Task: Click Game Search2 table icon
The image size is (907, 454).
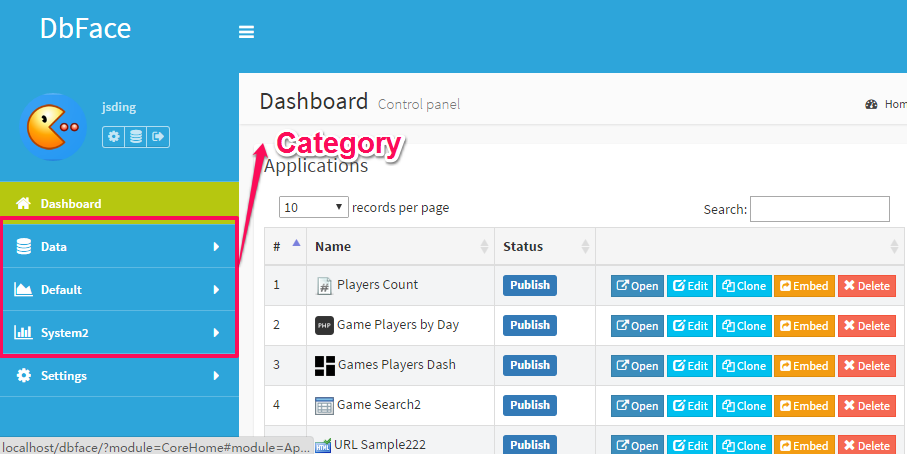Action: (325, 405)
